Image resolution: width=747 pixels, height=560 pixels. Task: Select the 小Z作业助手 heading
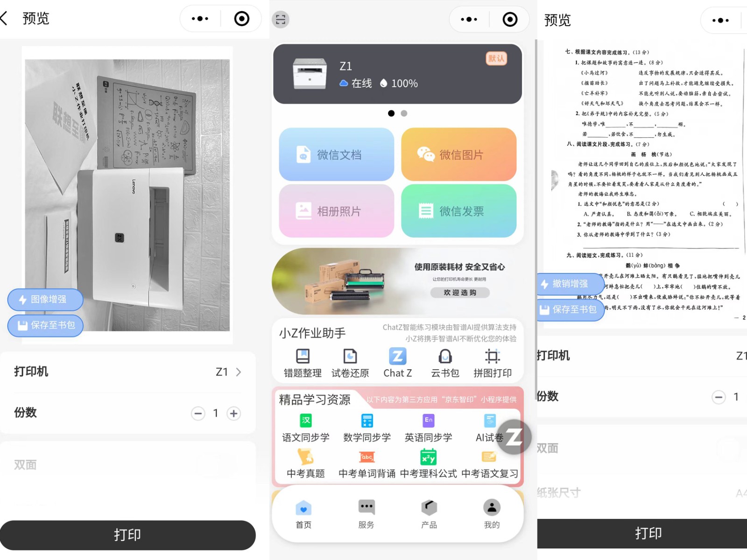312,333
